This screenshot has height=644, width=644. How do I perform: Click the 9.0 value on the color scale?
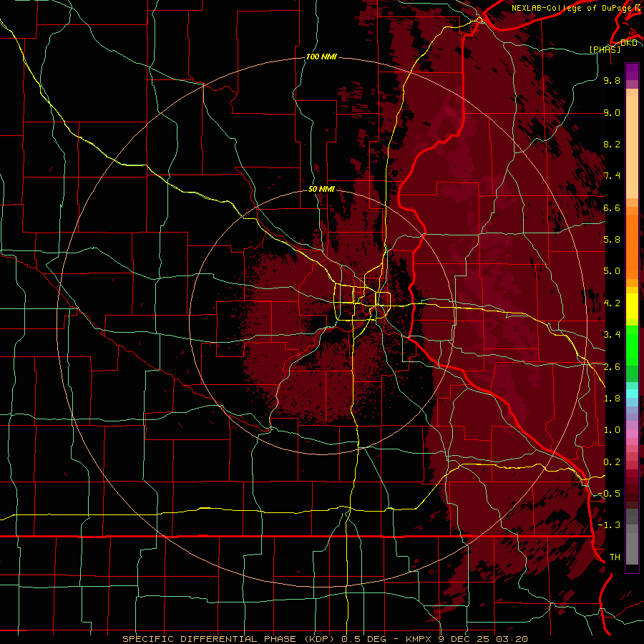(612, 112)
